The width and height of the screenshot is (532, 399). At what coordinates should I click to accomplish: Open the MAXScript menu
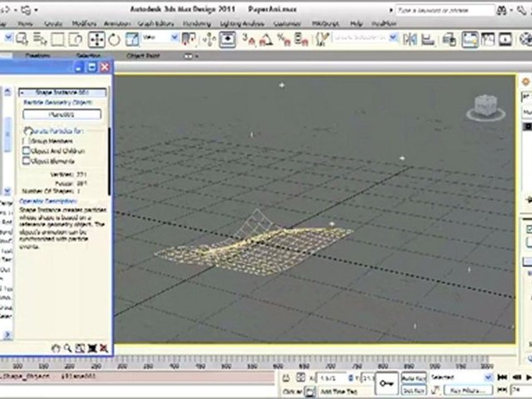325,23
